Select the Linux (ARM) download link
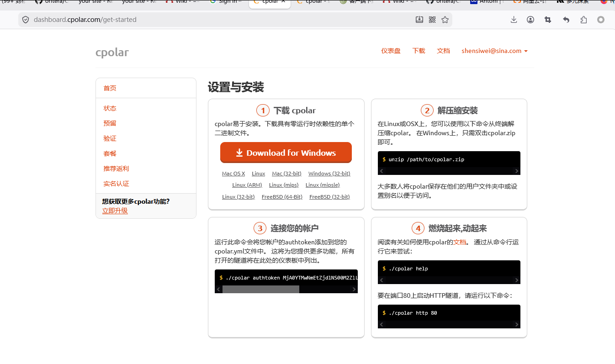615x364 pixels. coord(247,185)
